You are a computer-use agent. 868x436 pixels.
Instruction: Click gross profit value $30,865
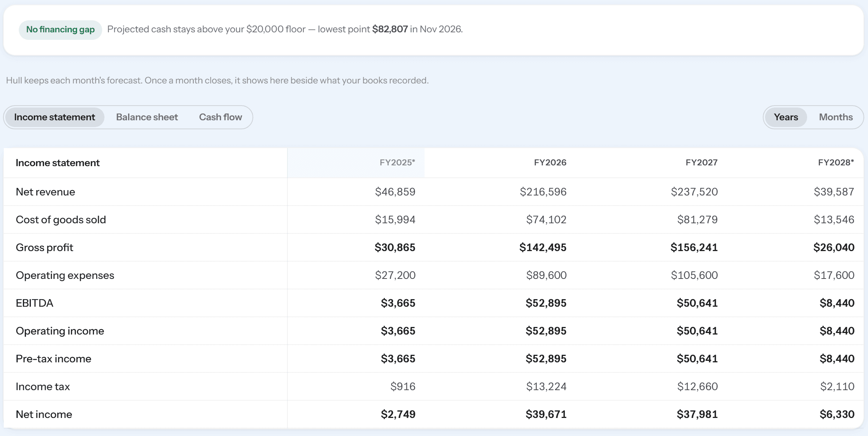(x=395, y=247)
